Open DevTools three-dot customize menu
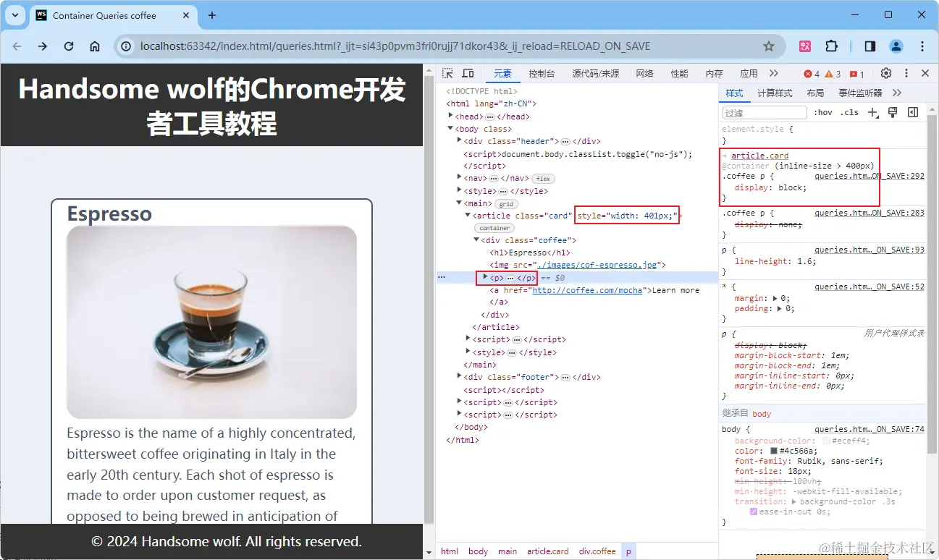The height and width of the screenshot is (560, 939). coord(906,74)
